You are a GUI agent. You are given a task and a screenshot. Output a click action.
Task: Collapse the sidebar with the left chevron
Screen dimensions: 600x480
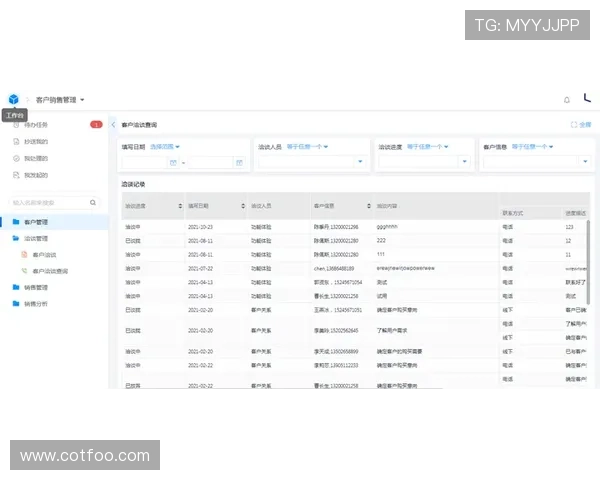click(x=113, y=125)
